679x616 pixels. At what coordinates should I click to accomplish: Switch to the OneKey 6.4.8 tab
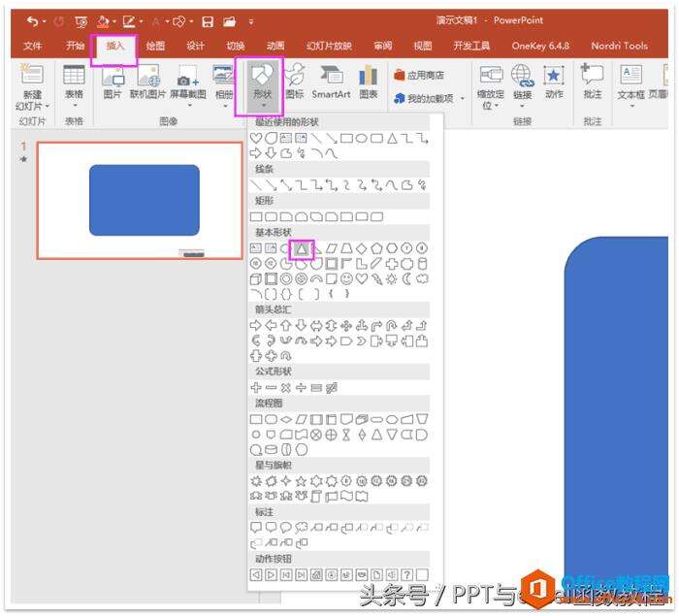tap(540, 46)
